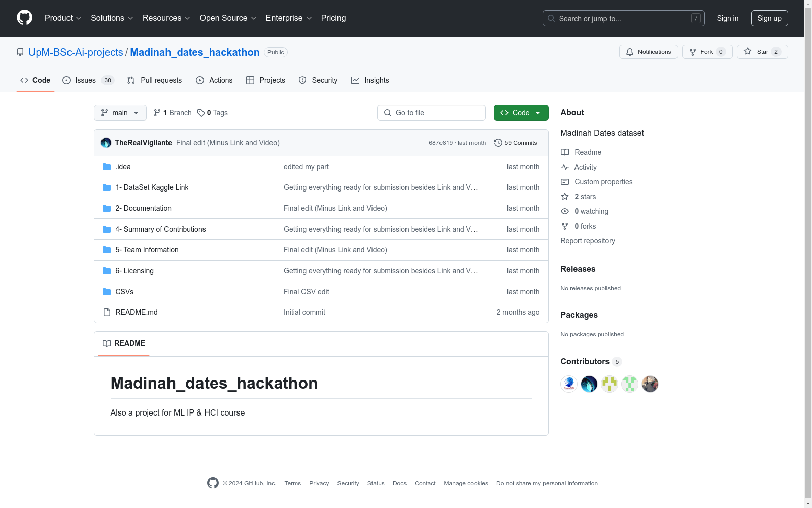Open the Releases heading link
Image resolution: width=812 pixels, height=508 pixels.
[x=578, y=269]
